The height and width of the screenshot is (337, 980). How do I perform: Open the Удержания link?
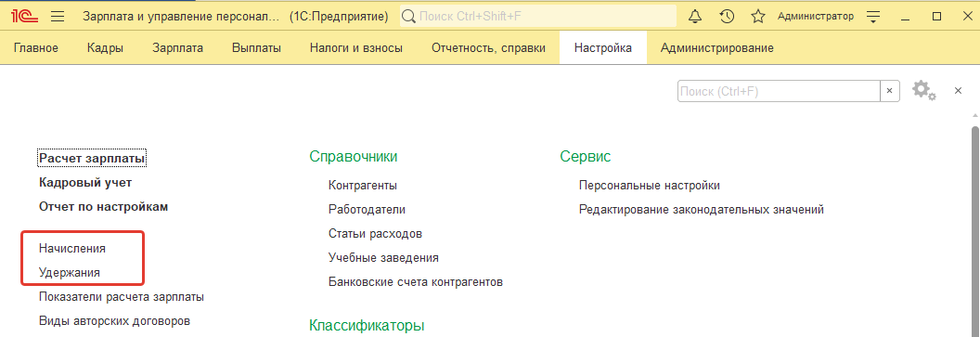[69, 273]
